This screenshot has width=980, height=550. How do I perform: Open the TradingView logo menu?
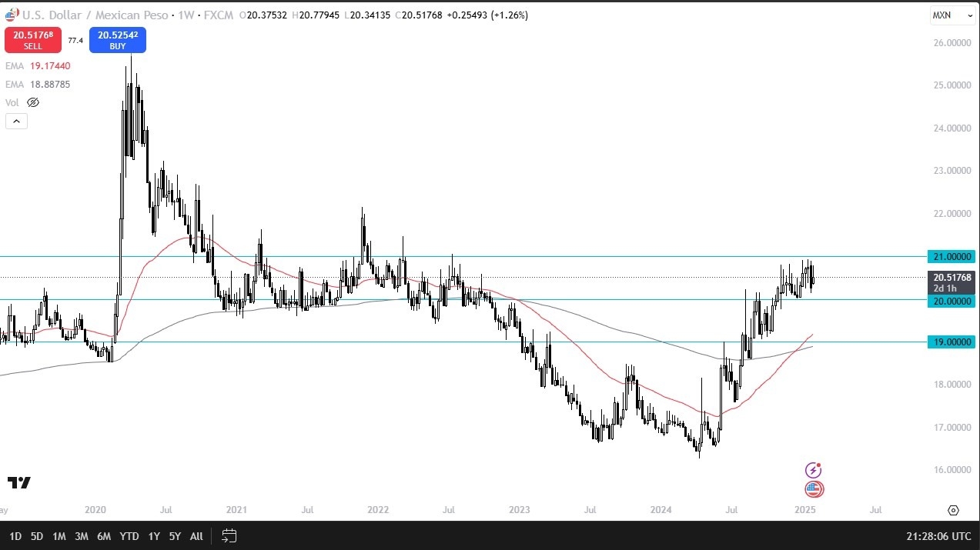(17, 483)
